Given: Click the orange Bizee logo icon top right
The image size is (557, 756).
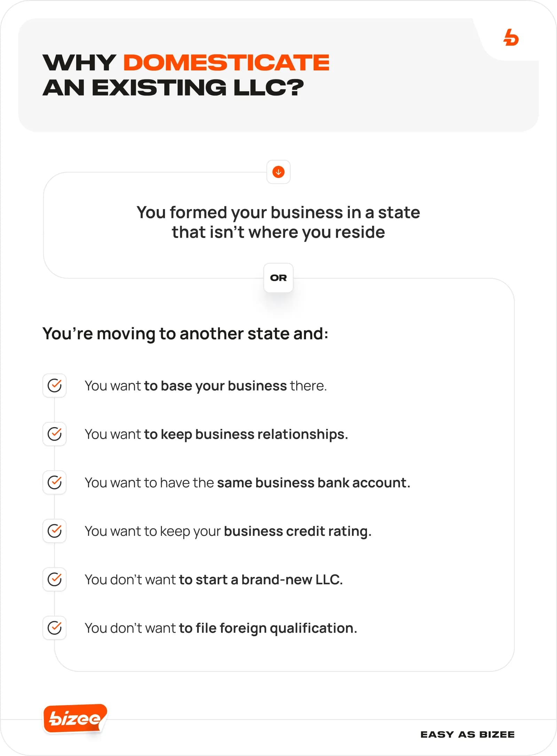Looking at the screenshot, I should coord(511,38).
